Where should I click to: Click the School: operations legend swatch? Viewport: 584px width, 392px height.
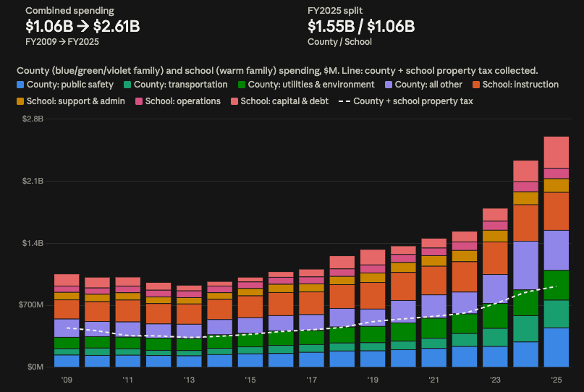(x=139, y=101)
